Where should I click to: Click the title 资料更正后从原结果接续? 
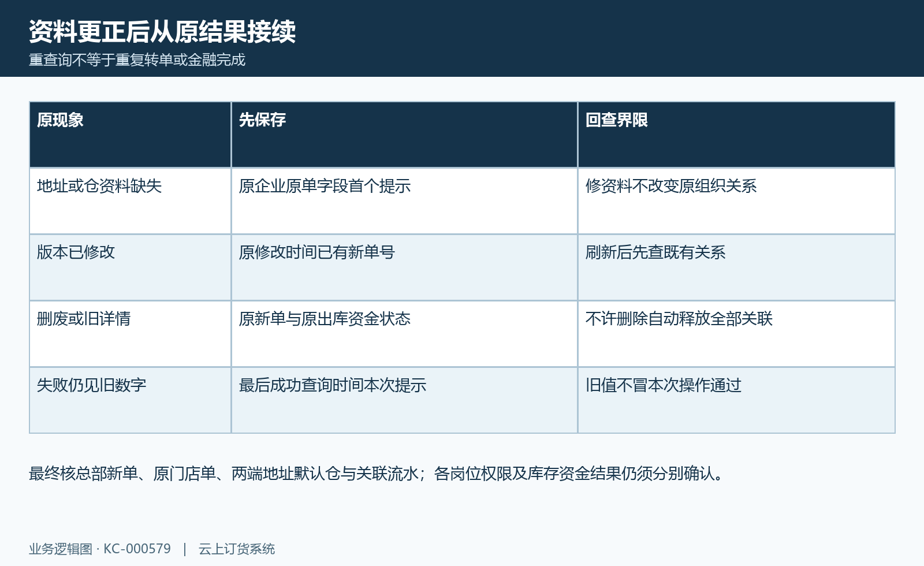(x=162, y=32)
